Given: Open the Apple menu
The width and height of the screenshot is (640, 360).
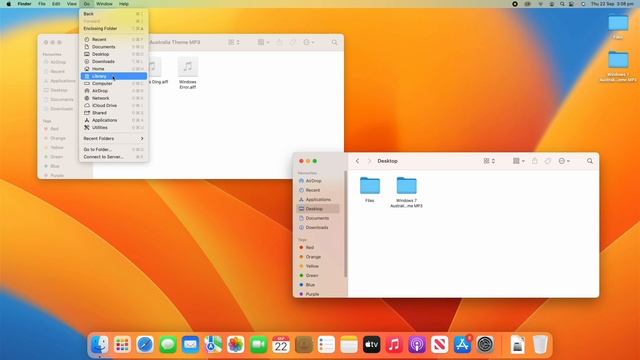Looking at the screenshot, I should [9, 4].
